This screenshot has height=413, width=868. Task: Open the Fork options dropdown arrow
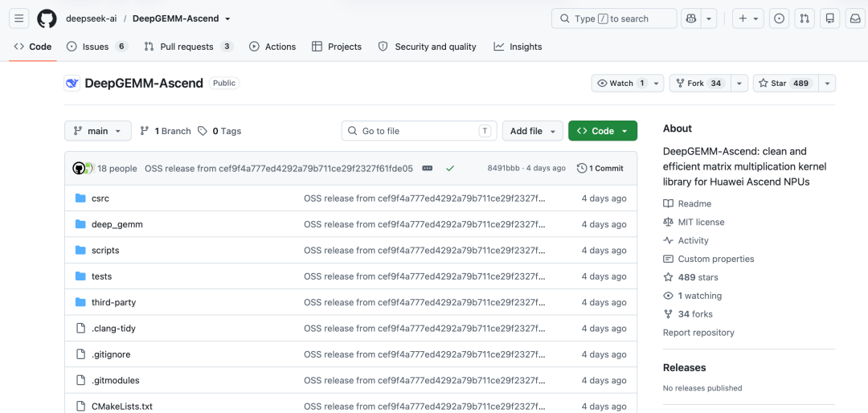tap(739, 84)
